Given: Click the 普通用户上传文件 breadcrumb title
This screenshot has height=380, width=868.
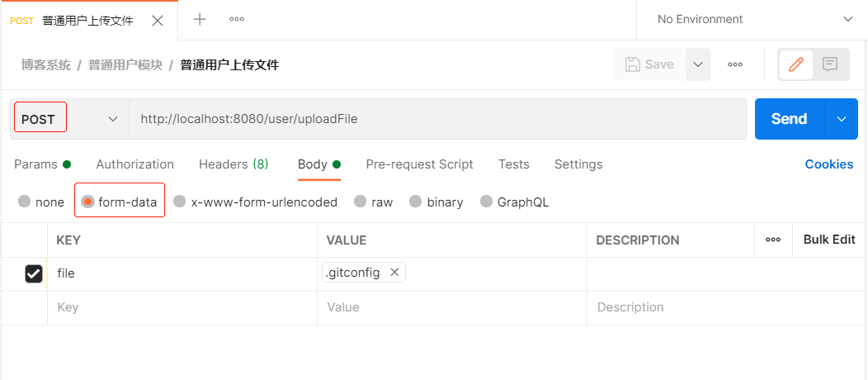Looking at the screenshot, I should 229,64.
